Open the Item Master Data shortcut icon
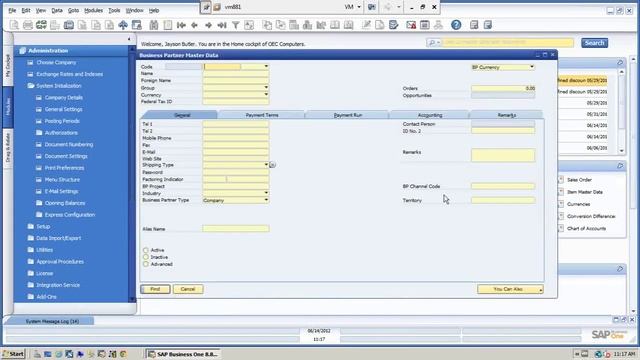Viewport: 640px width, 360px height. click(561, 192)
